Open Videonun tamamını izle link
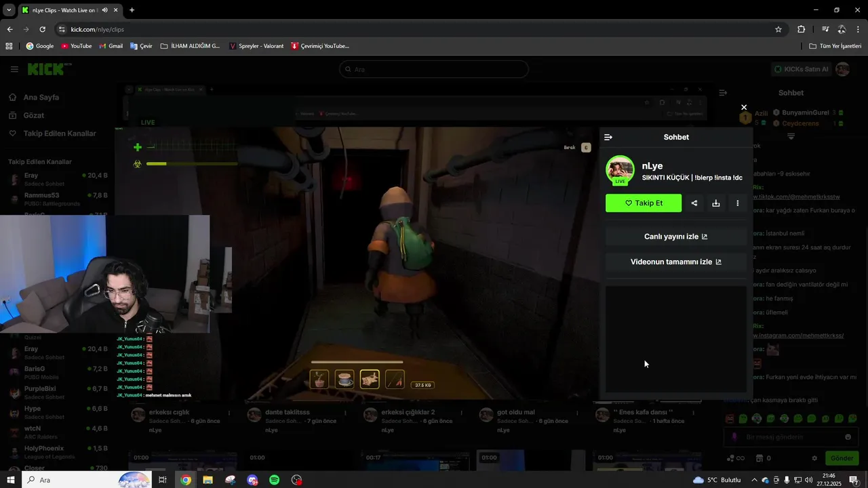The height and width of the screenshot is (488, 868). (675, 262)
